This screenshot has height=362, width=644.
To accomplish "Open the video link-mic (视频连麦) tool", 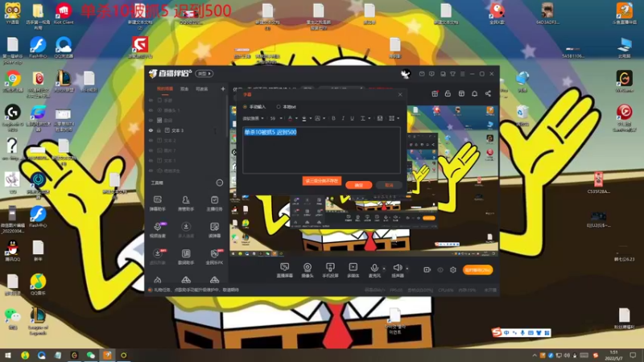I will point(157,230).
